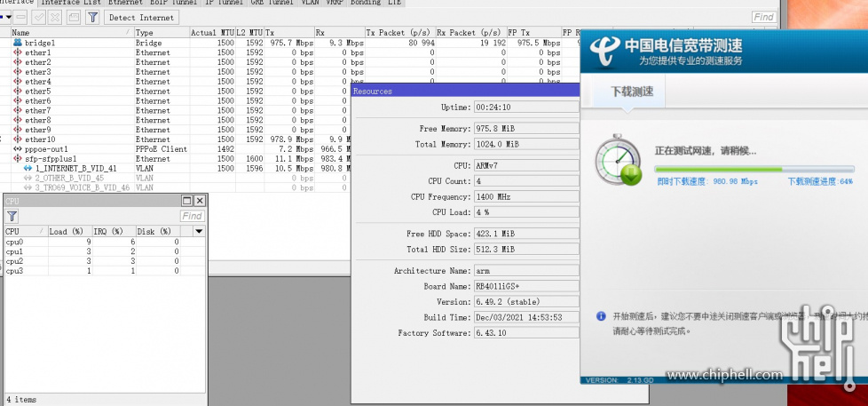Click the Build Time field Dec/03/2021

(x=525, y=317)
